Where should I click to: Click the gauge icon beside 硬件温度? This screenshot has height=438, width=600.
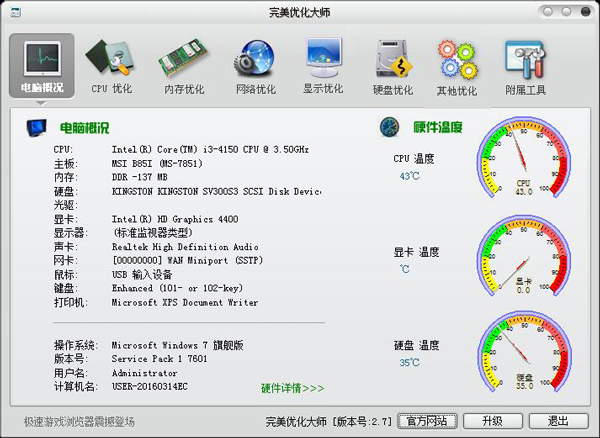tap(390, 127)
